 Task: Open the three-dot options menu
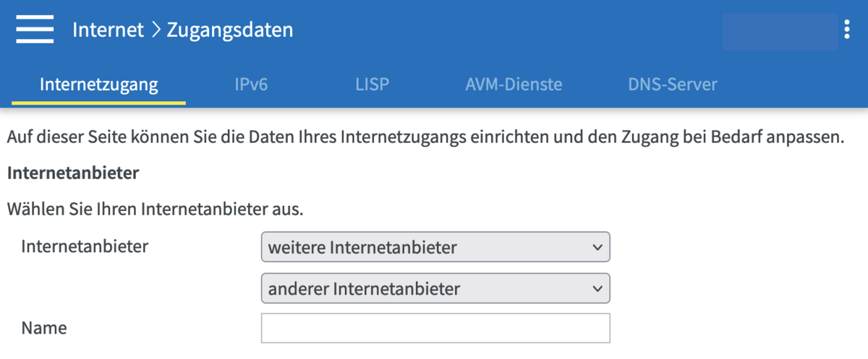tap(847, 30)
